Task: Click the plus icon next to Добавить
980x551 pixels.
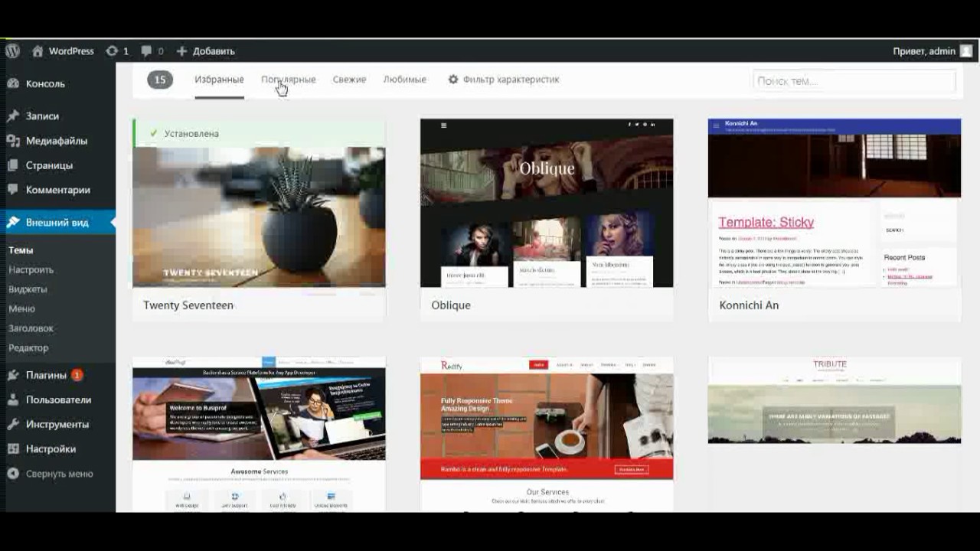Action: tap(181, 51)
